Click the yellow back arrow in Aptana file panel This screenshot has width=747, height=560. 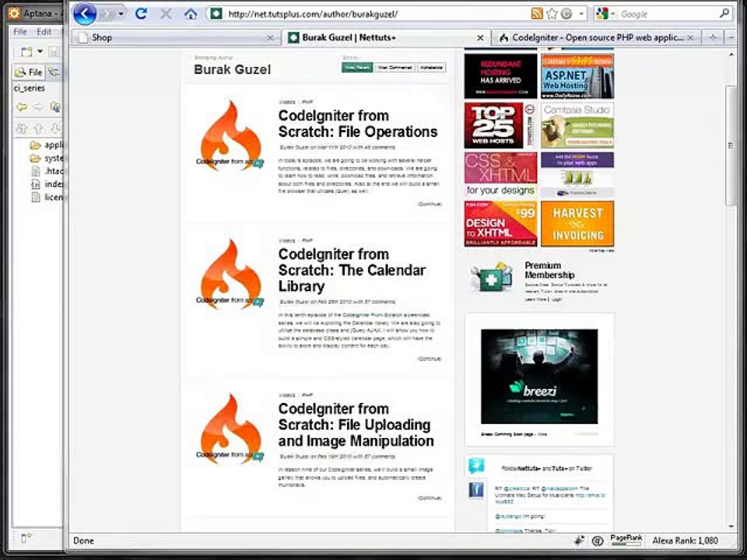click(x=22, y=107)
